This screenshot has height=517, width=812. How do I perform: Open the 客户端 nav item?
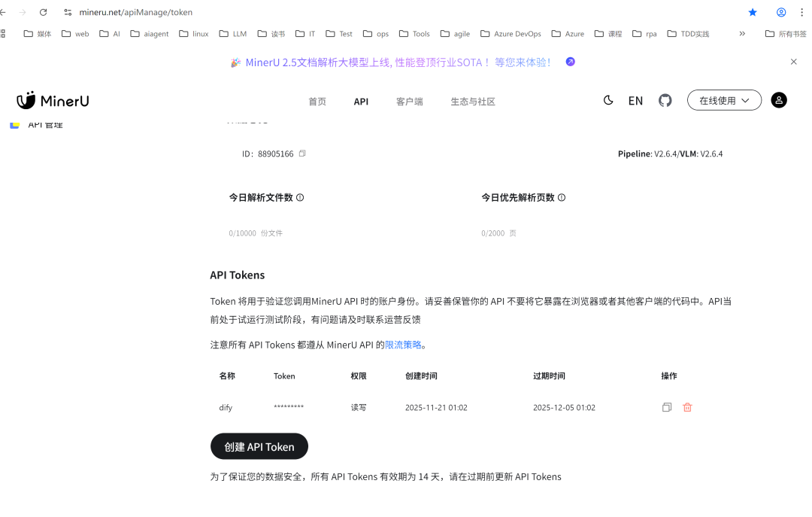[410, 102]
